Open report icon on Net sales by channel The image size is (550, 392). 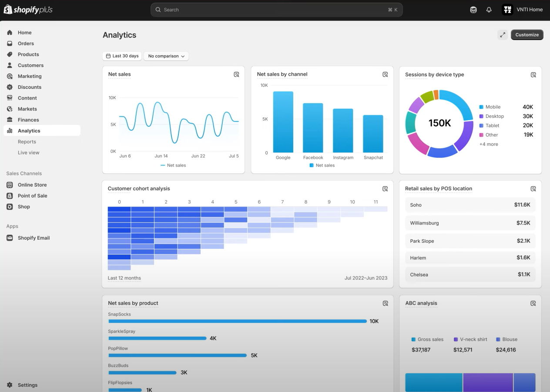[385, 74]
